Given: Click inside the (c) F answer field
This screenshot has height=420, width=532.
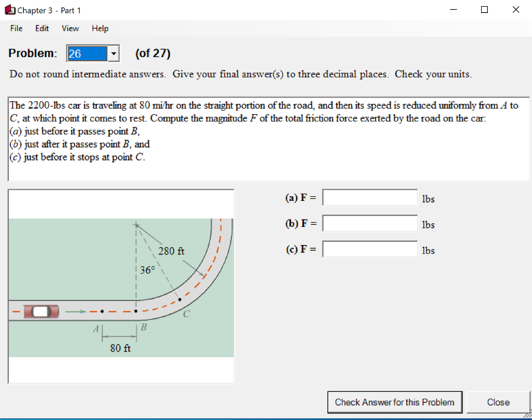Looking at the screenshot, I should pos(369,249).
